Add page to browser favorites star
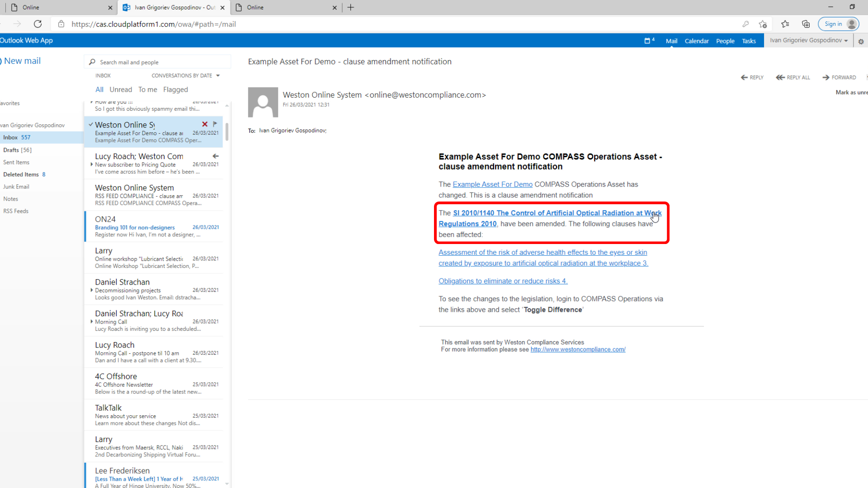Screen dimensions: 868x488 pyautogui.click(x=763, y=24)
